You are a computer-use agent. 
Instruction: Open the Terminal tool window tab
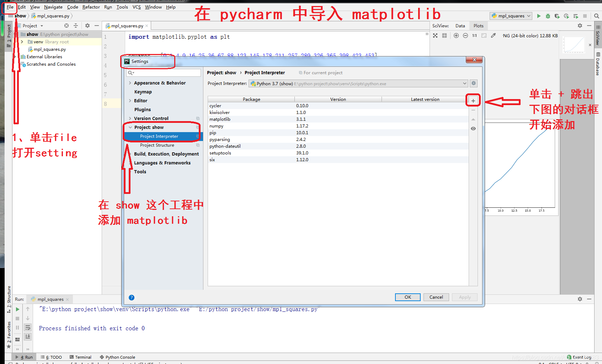pos(80,357)
